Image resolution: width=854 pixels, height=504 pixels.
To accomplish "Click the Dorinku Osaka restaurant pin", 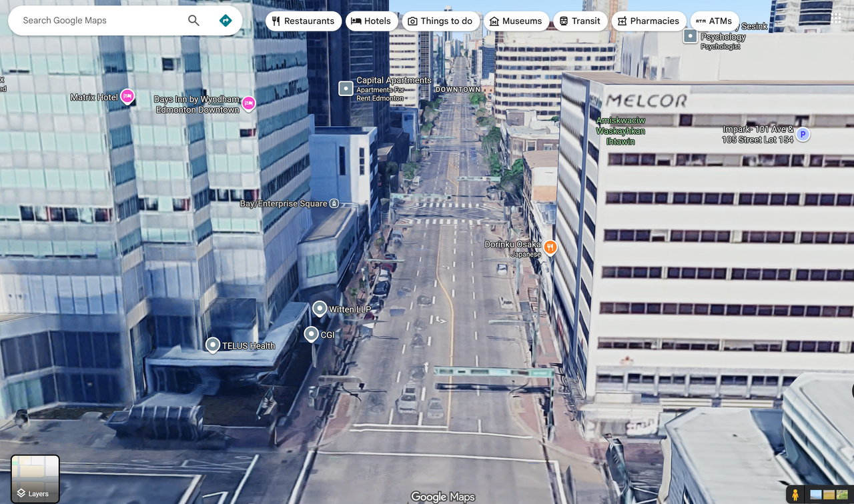I will [550, 247].
